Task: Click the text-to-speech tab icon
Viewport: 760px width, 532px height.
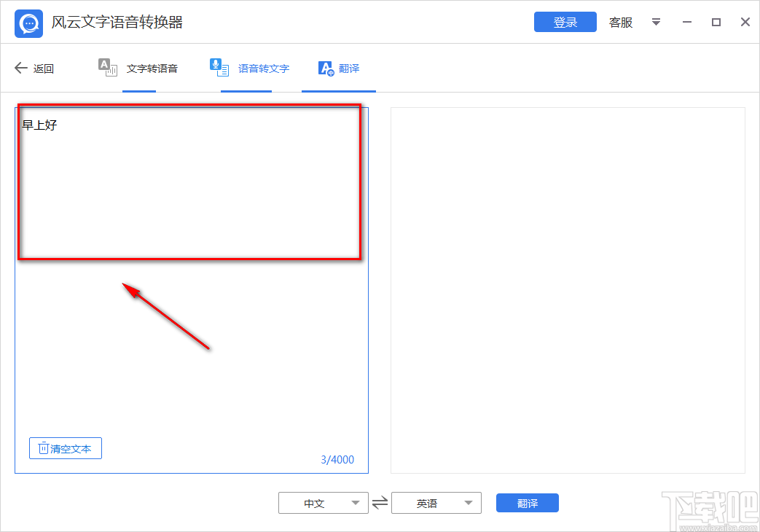Action: coord(108,67)
